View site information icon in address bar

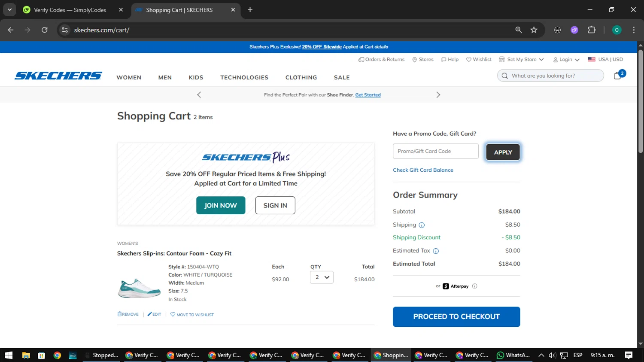65,30
